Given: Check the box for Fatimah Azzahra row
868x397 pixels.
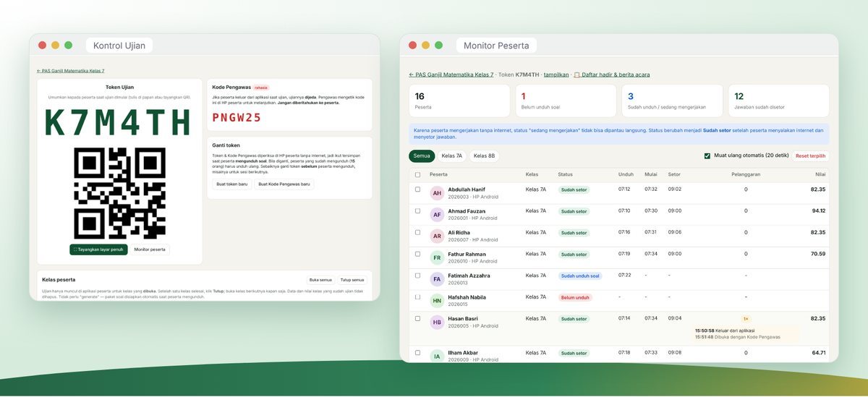Looking at the screenshot, I should tap(417, 276).
